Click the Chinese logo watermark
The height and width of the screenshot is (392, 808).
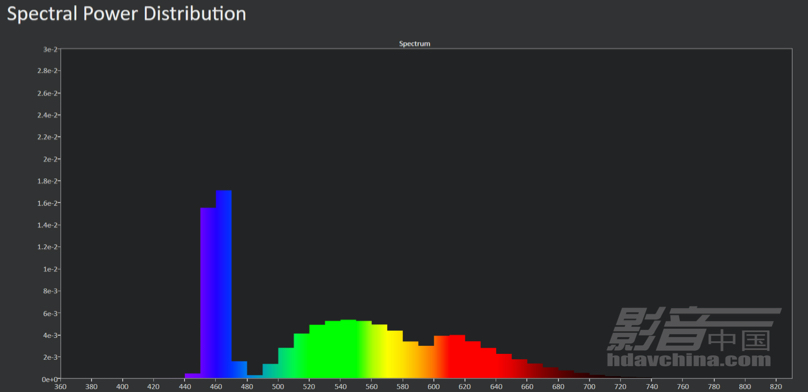click(694, 329)
